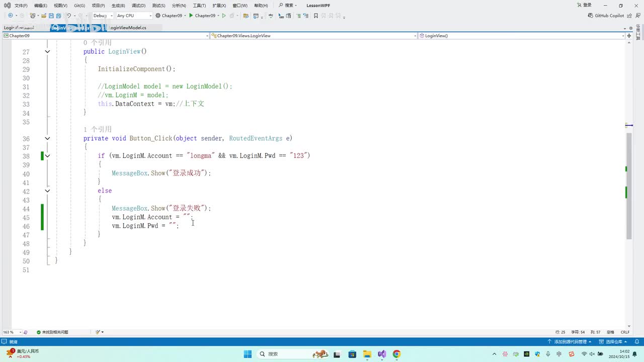The image size is (644, 362).
Task: Collapse the LoginView constructor at line 27
Action: [x=47, y=51]
